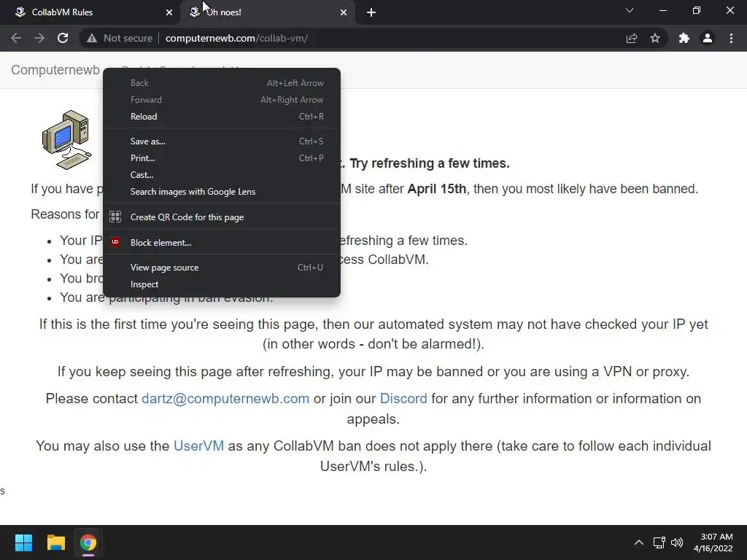Image resolution: width=747 pixels, height=560 pixels.
Task: Open the UserVM link
Action: pyautogui.click(x=198, y=446)
